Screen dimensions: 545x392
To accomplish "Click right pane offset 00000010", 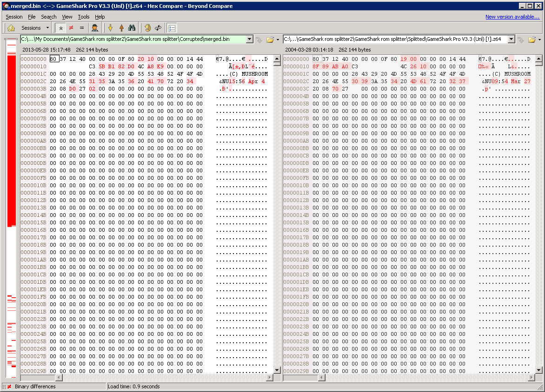I will click(296, 66).
